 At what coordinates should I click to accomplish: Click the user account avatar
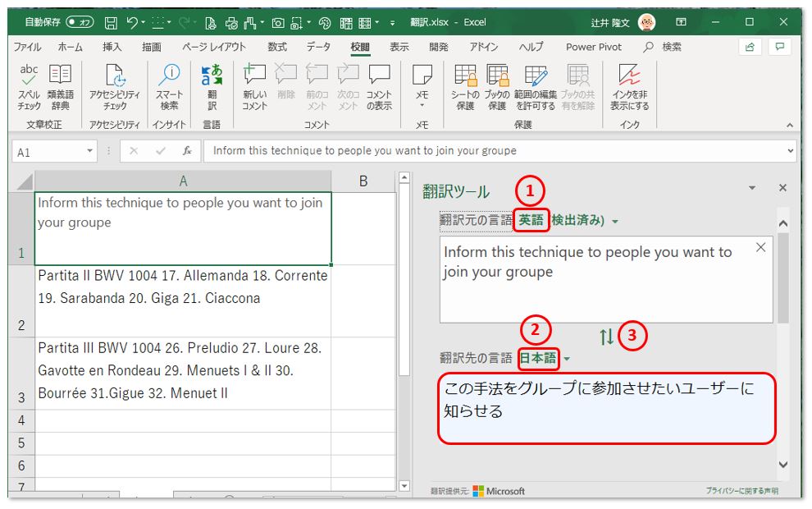tap(647, 22)
